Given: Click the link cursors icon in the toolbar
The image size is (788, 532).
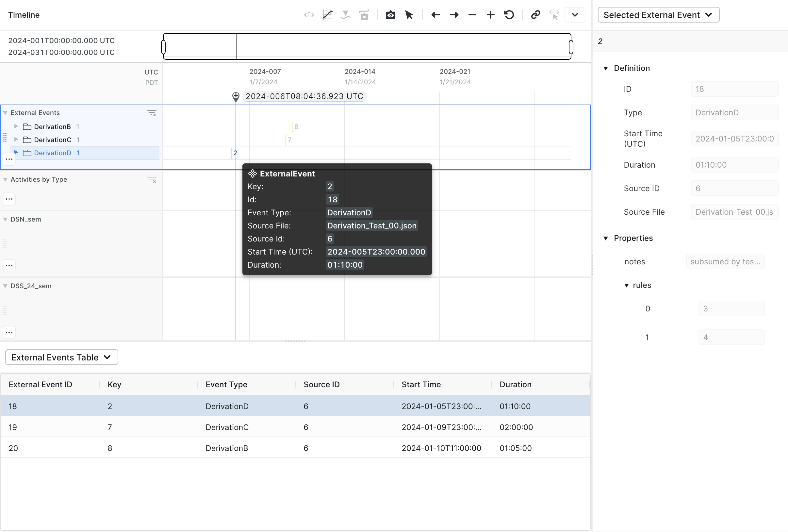Looking at the screenshot, I should [x=535, y=15].
